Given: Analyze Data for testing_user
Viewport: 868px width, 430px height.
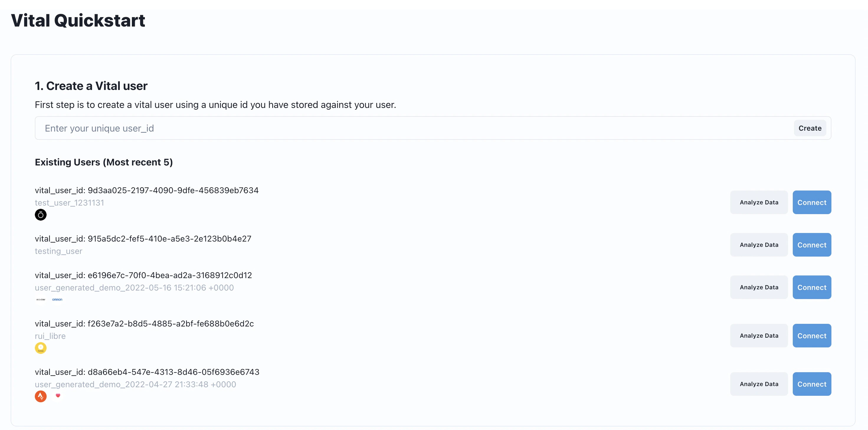Looking at the screenshot, I should tap(759, 245).
